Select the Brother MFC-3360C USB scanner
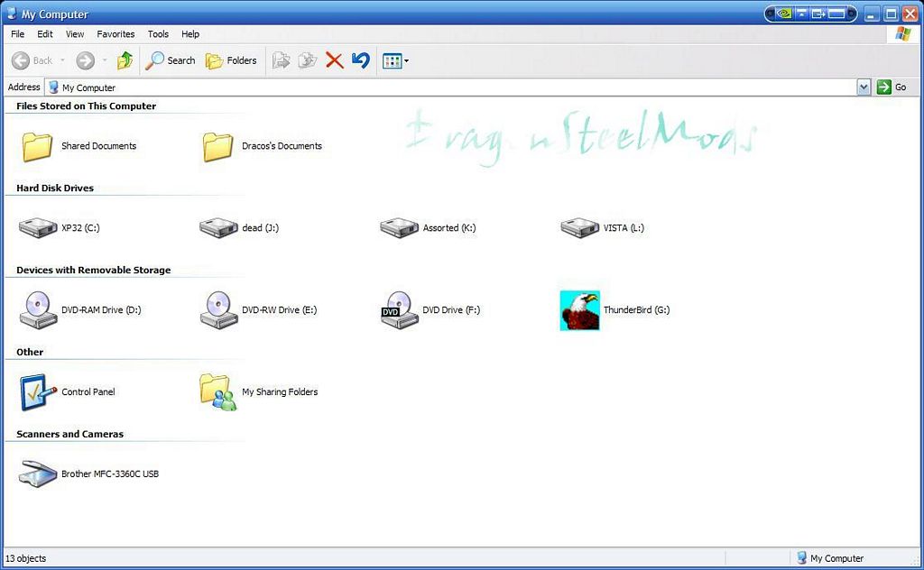Image resolution: width=924 pixels, height=570 pixels. click(x=38, y=474)
